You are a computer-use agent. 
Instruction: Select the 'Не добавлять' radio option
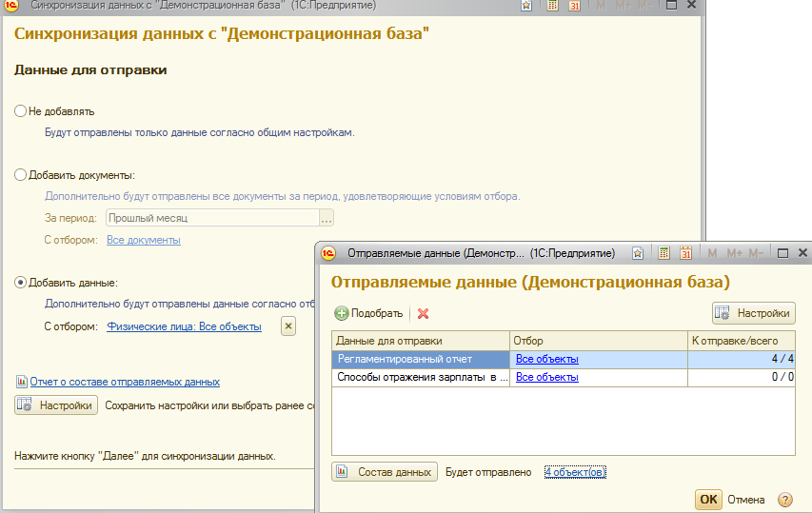pyautogui.click(x=21, y=111)
